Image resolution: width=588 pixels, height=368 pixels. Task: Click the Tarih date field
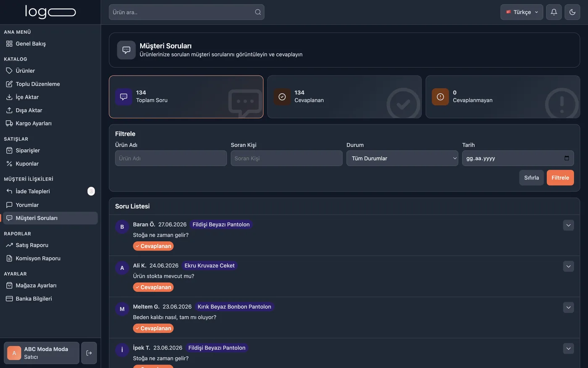pyautogui.click(x=518, y=158)
